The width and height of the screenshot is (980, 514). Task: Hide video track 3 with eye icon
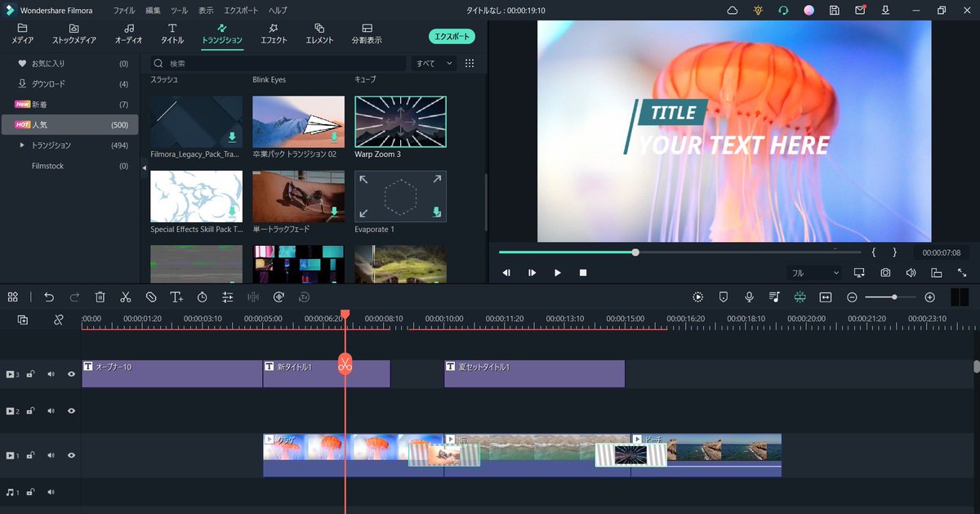[71, 374]
